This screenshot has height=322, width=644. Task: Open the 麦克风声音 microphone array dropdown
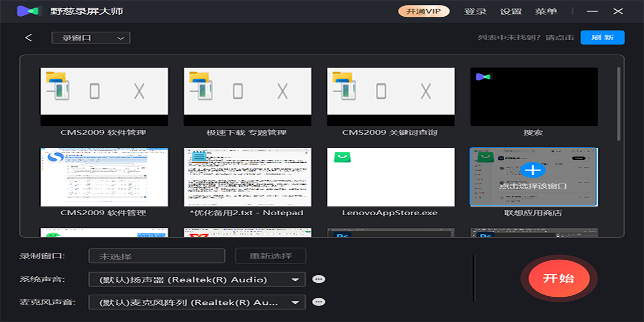196,302
